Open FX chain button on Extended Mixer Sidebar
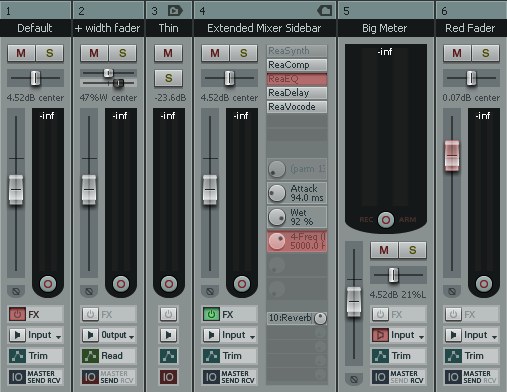Viewport: 507px width, 392px height. (239, 314)
